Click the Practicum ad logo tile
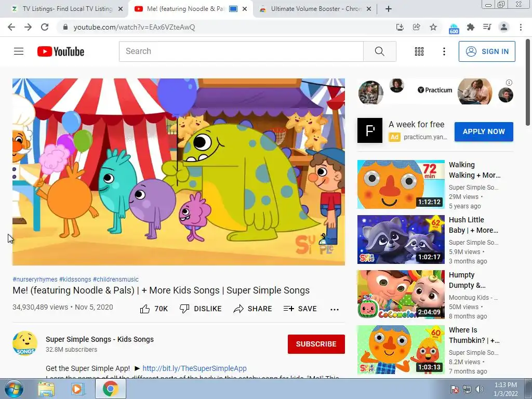The image size is (532, 399). tap(370, 130)
